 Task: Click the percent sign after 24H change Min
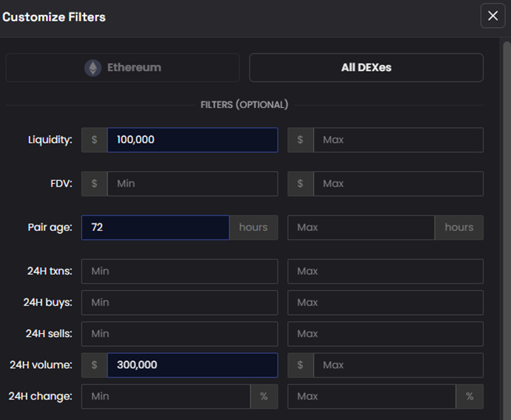[x=264, y=396]
